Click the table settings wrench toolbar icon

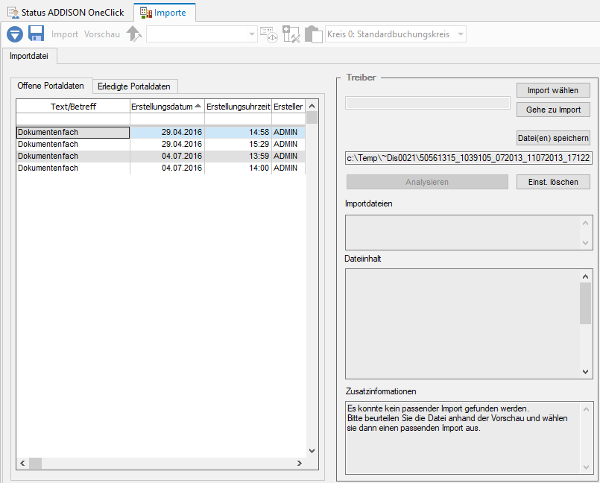(291, 34)
